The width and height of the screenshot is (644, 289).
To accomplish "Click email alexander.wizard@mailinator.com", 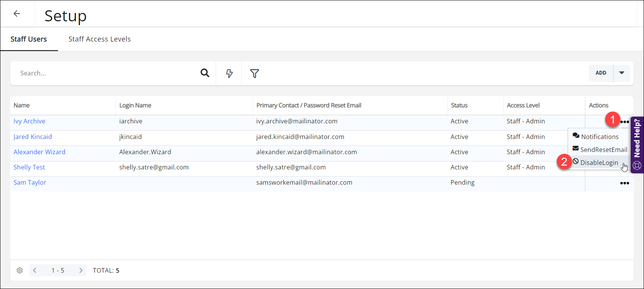I will tap(306, 152).
